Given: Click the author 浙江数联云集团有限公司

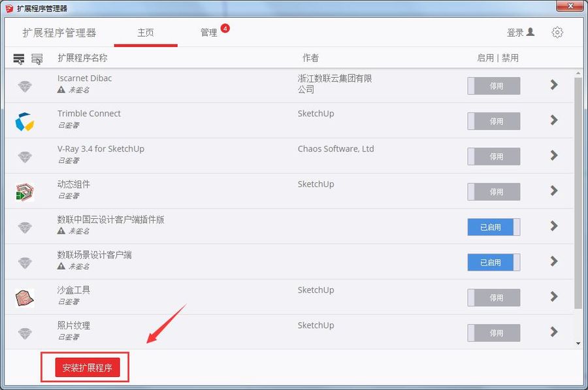Looking at the screenshot, I should point(335,84).
